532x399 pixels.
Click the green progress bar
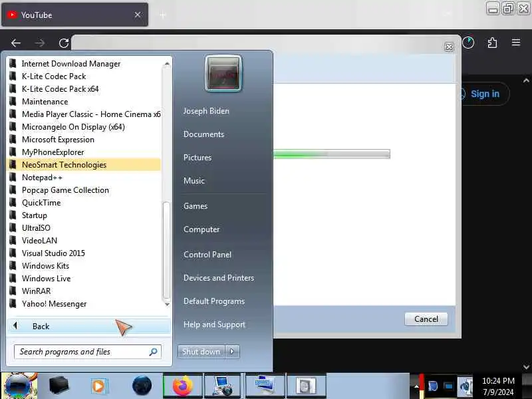332,154
